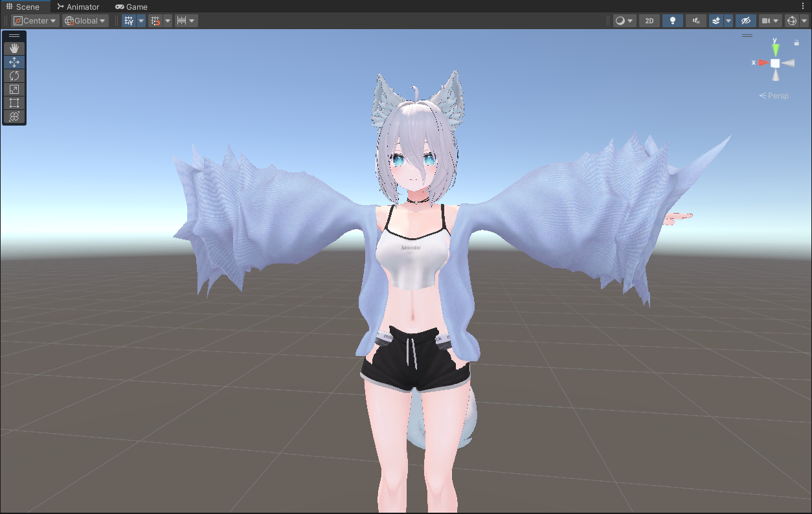Open the Global handle rotation dropdown

[x=85, y=21]
